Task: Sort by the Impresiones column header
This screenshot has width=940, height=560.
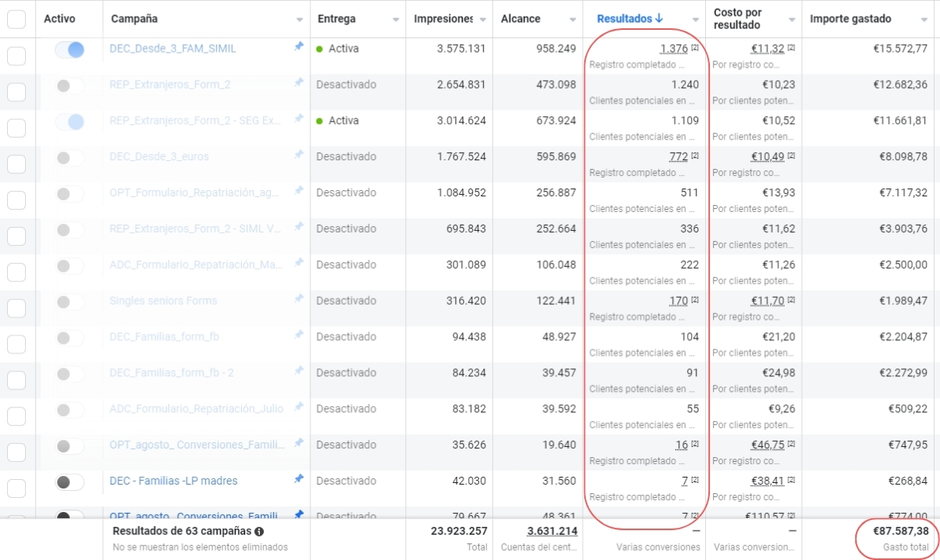Action: coord(444,19)
